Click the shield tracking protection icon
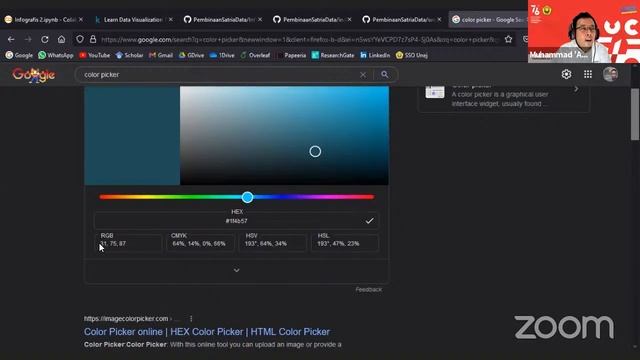Screen dimensions: 640x360 point(80,39)
